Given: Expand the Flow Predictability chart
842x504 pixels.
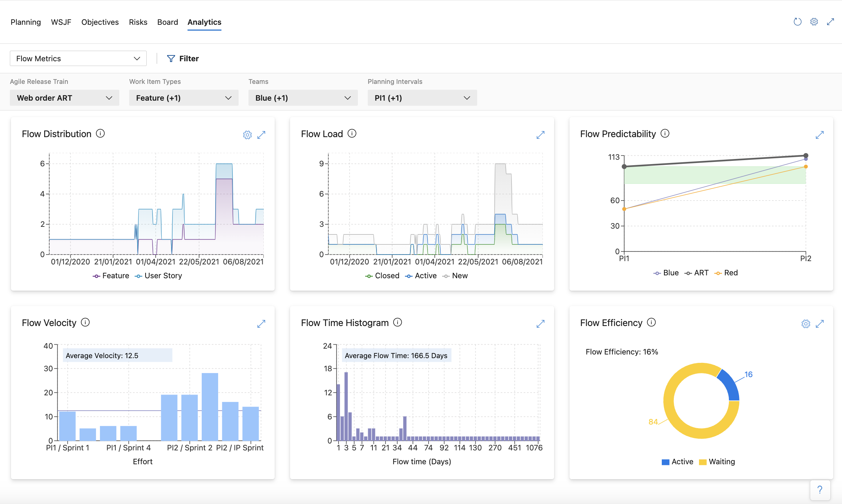Looking at the screenshot, I should (820, 135).
